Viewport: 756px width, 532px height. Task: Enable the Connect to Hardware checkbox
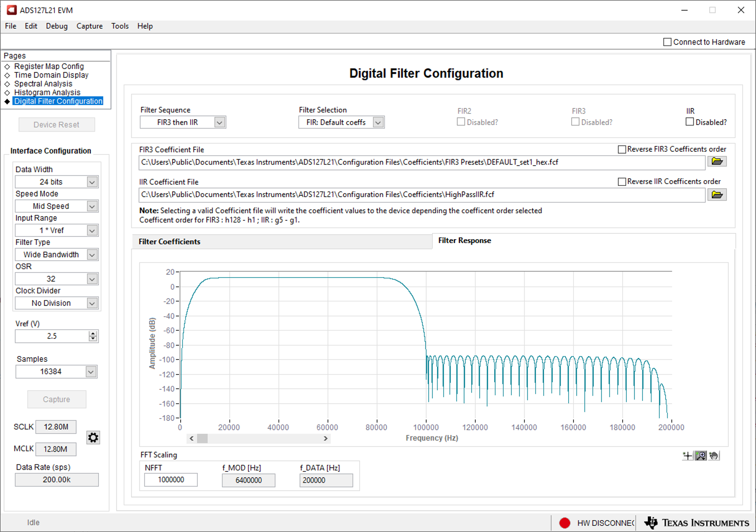[667, 42]
